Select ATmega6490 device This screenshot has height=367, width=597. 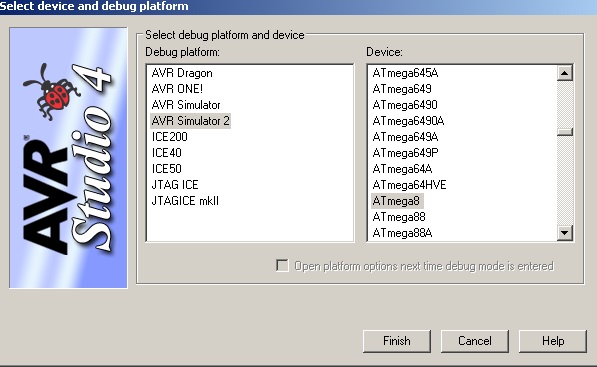click(x=405, y=105)
